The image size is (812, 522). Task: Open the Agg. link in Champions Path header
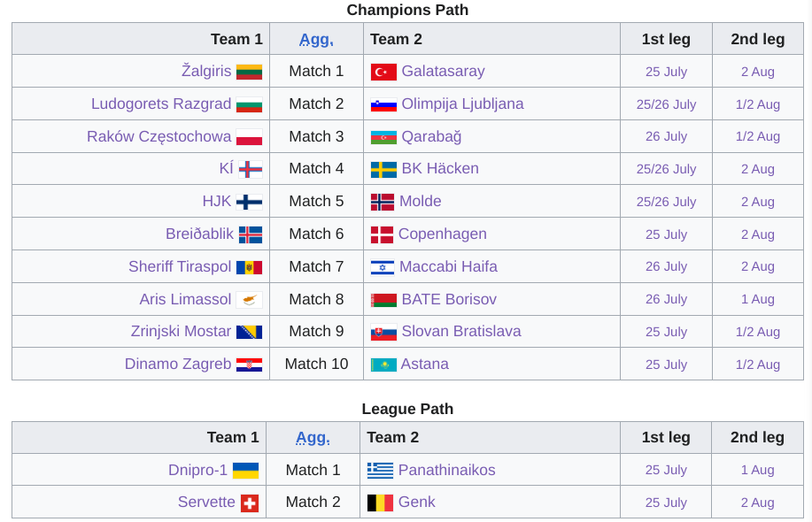click(316, 39)
